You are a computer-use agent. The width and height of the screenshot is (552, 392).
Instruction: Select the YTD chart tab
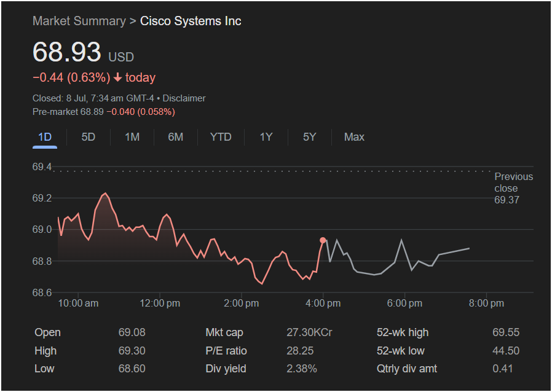point(221,137)
